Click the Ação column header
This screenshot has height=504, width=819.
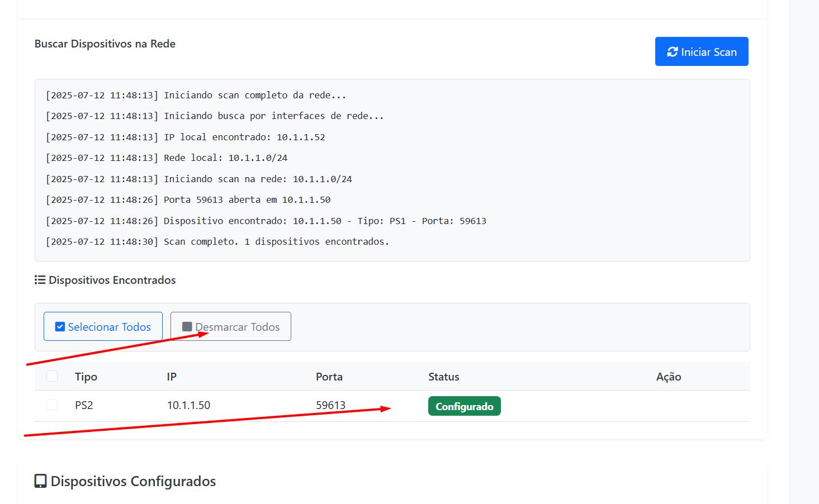(x=669, y=377)
